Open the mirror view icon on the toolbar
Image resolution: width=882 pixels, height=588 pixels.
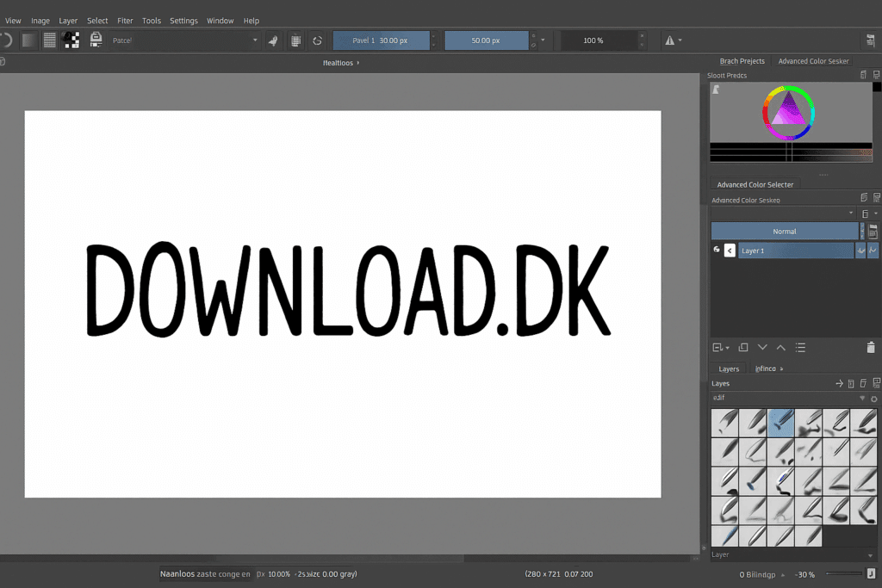pos(671,40)
